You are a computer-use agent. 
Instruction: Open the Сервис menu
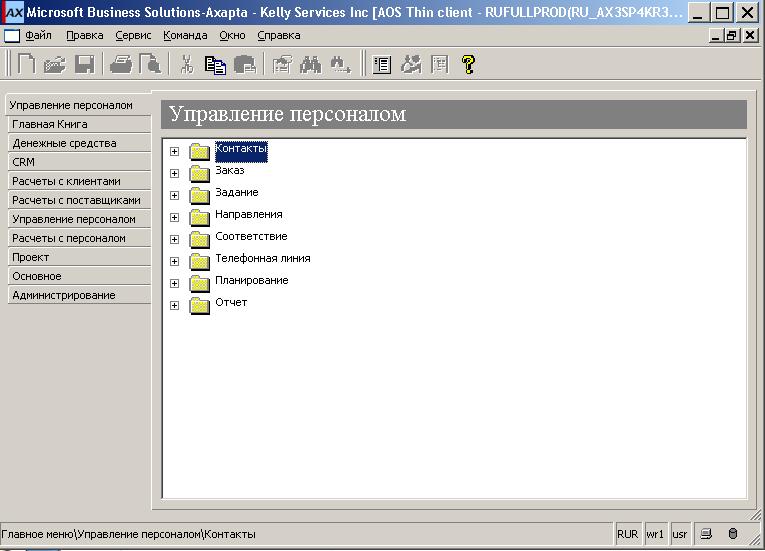[133, 36]
